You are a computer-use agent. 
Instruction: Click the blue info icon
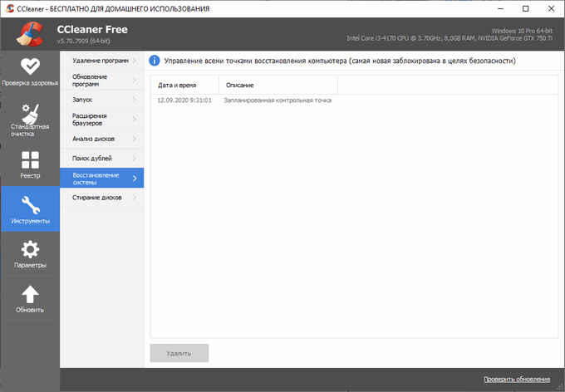pos(155,61)
